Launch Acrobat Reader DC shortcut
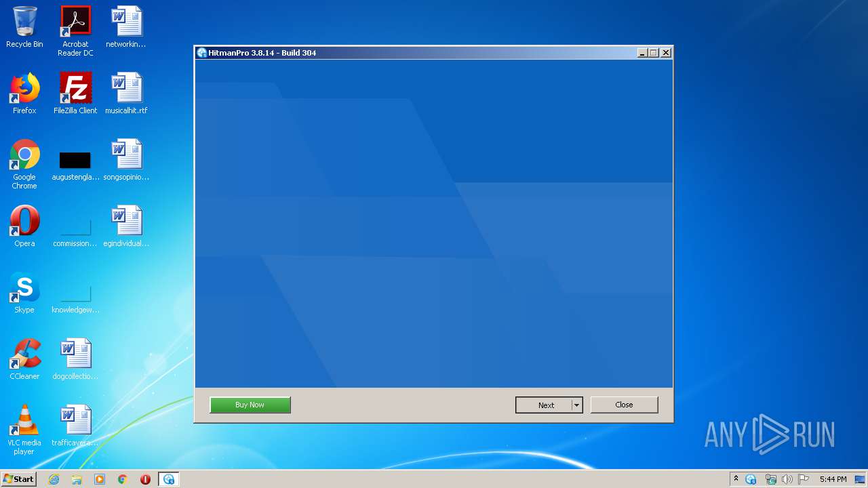Image resolution: width=868 pixels, height=488 pixels. click(x=75, y=31)
